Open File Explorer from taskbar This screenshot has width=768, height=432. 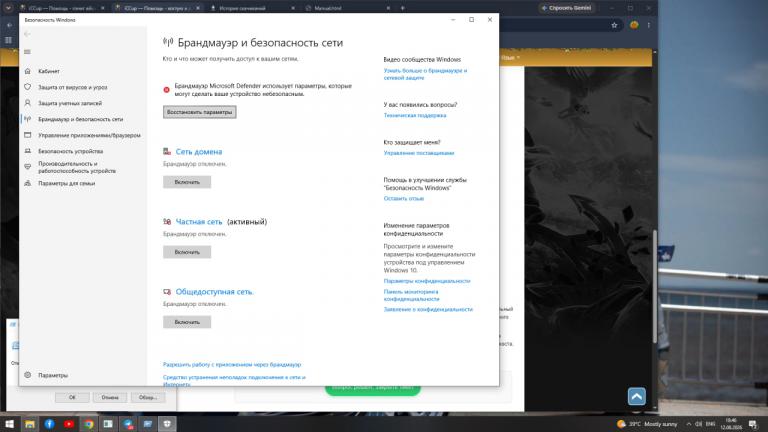30,424
